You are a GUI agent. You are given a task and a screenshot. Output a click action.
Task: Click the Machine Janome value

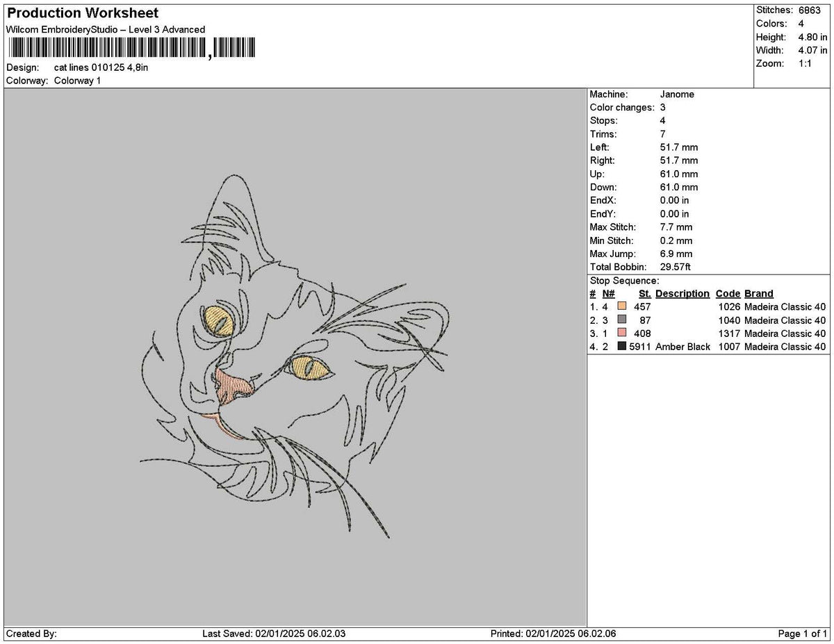(x=677, y=94)
